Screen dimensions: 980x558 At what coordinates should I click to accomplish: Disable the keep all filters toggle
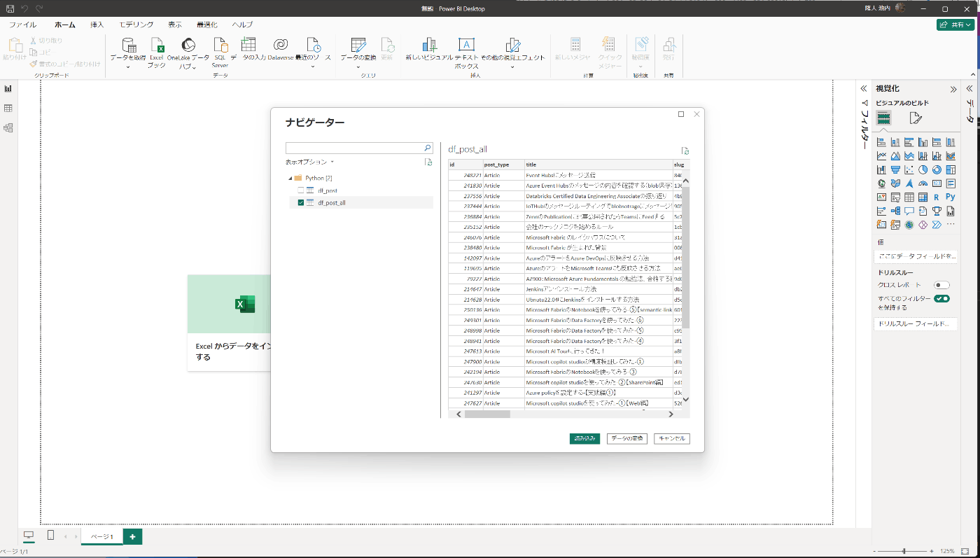941,299
